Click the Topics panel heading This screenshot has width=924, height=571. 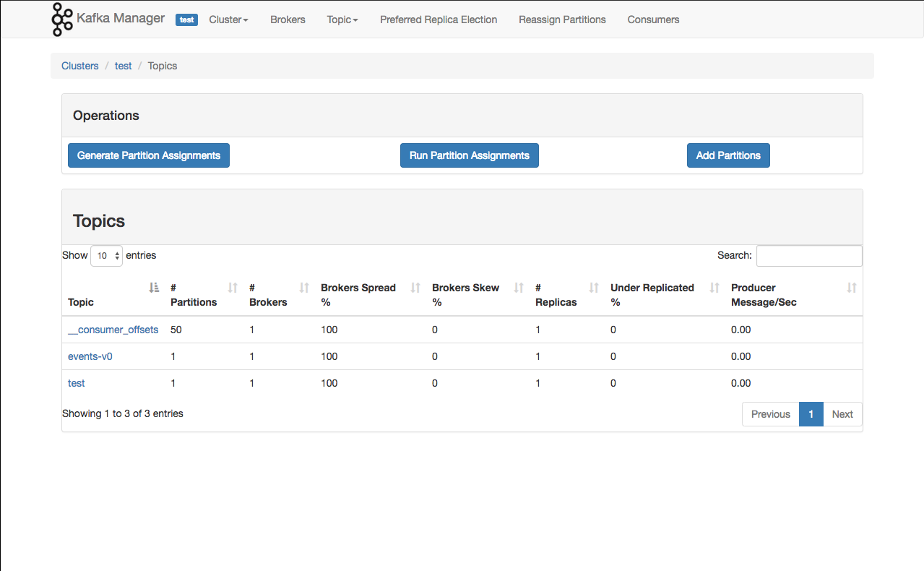click(x=99, y=221)
